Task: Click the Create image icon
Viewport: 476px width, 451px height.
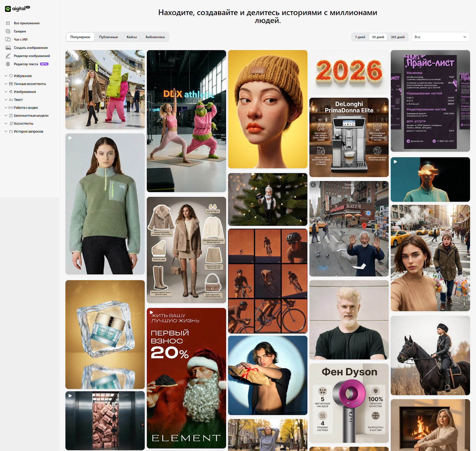Action: point(8,48)
